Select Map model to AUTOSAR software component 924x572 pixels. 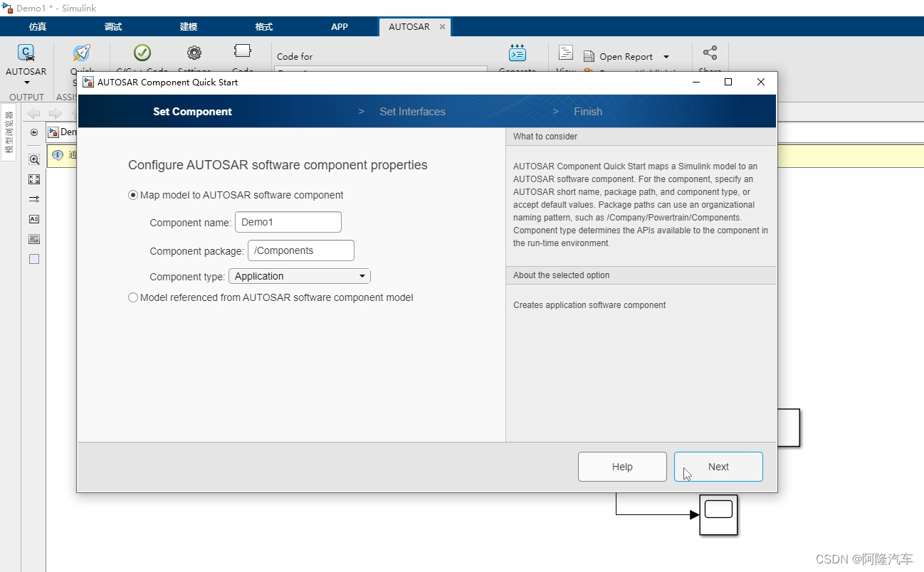(x=133, y=194)
